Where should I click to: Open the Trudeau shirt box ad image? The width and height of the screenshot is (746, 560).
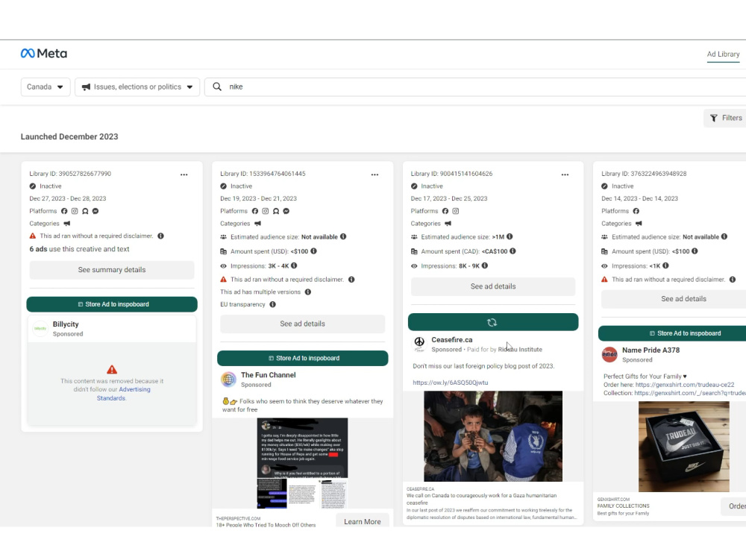[x=683, y=447]
